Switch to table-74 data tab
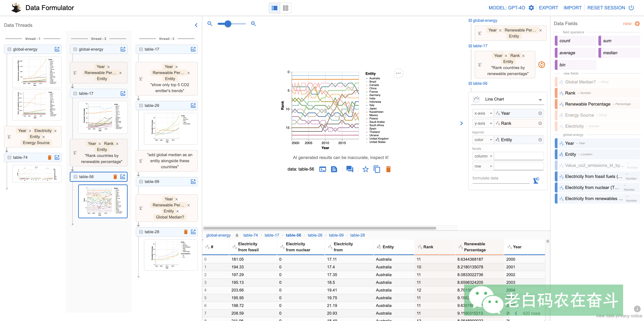This screenshot has width=644, height=321. pos(250,235)
